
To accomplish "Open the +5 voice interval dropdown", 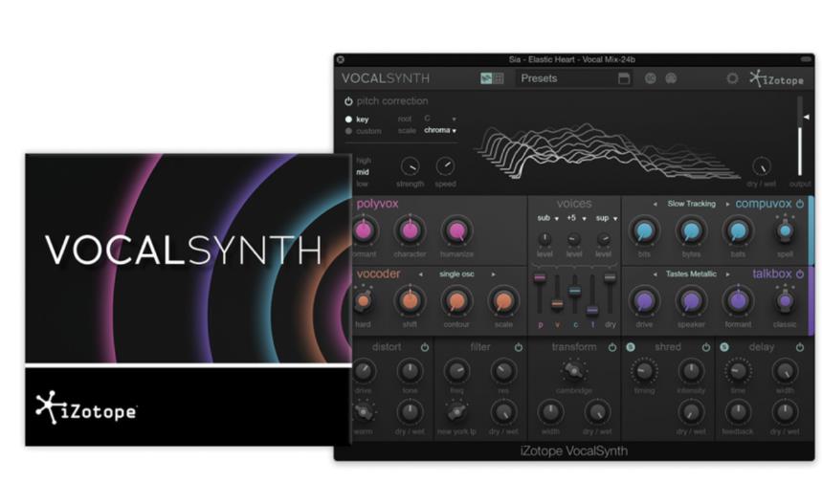I will click(x=576, y=218).
